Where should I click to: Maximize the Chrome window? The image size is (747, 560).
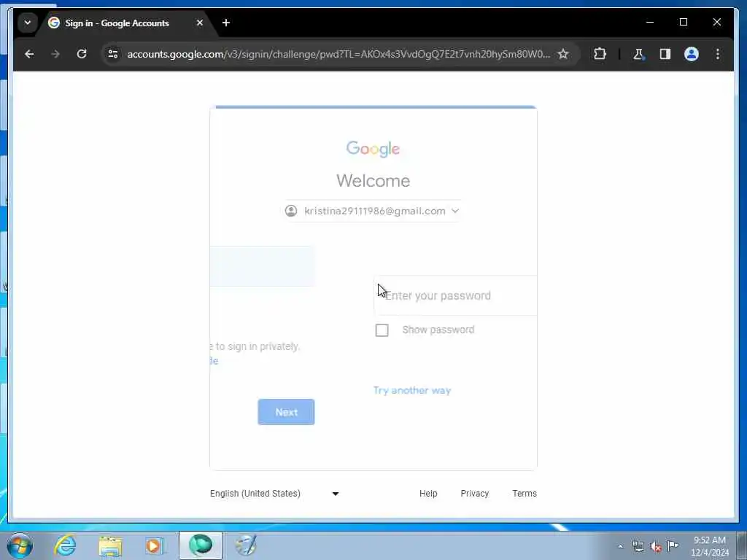tap(683, 22)
